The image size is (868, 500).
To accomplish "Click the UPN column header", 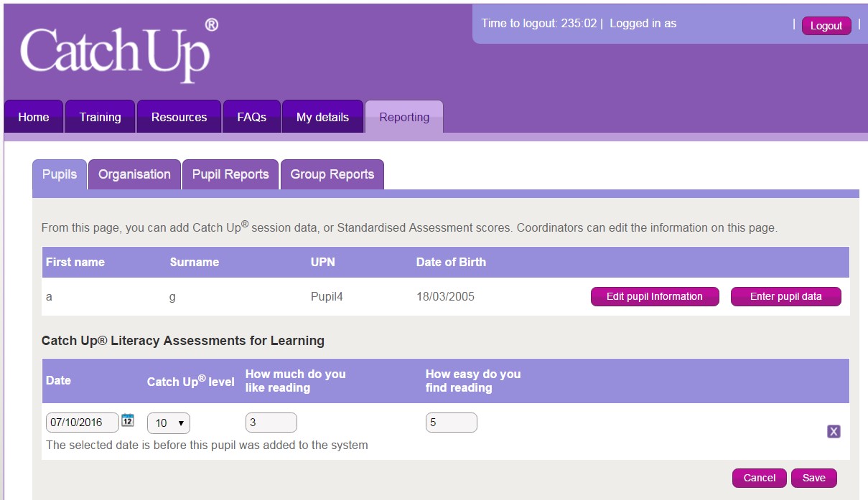I will coord(323,262).
